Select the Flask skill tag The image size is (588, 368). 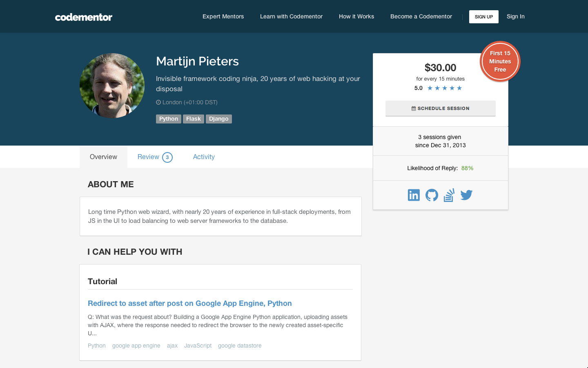pos(194,119)
